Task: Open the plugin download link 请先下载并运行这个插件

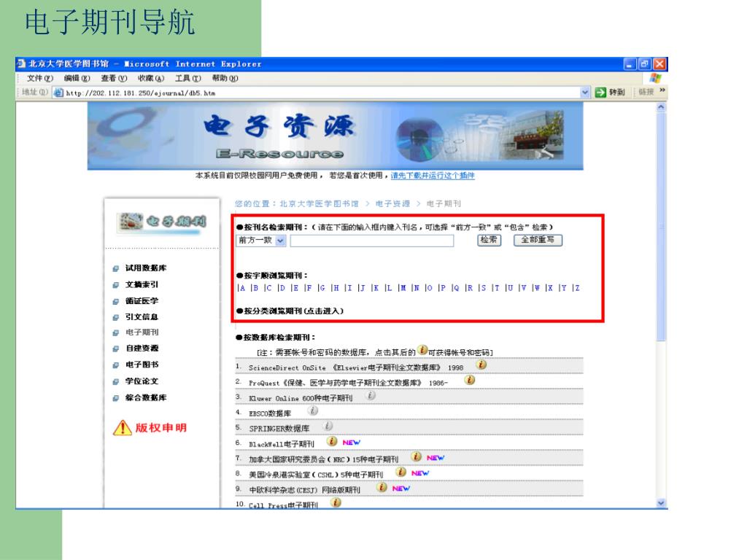Action: [433, 175]
